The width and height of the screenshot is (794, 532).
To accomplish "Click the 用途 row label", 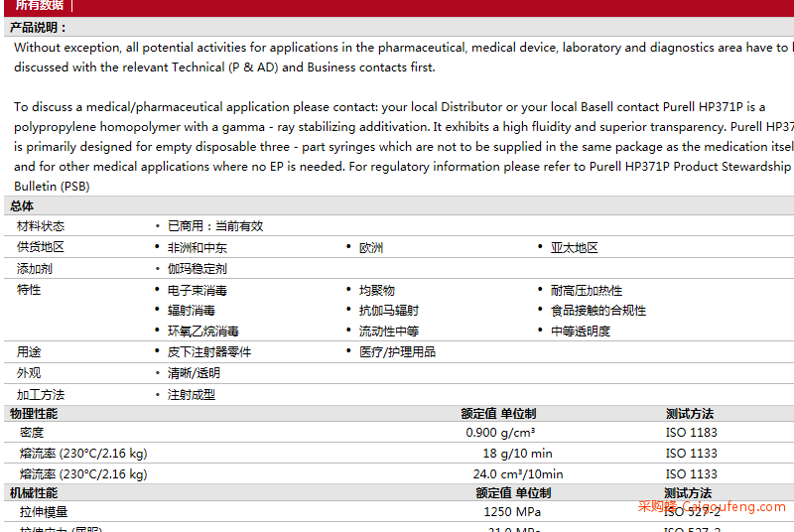I will pyautogui.click(x=29, y=351).
